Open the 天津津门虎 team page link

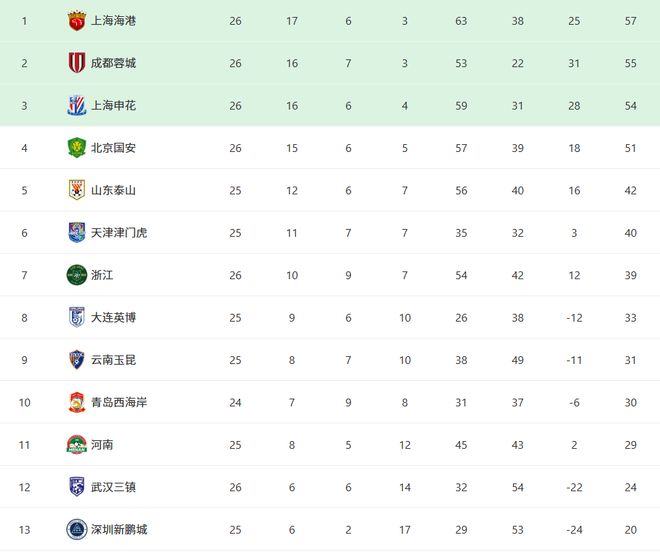119,232
